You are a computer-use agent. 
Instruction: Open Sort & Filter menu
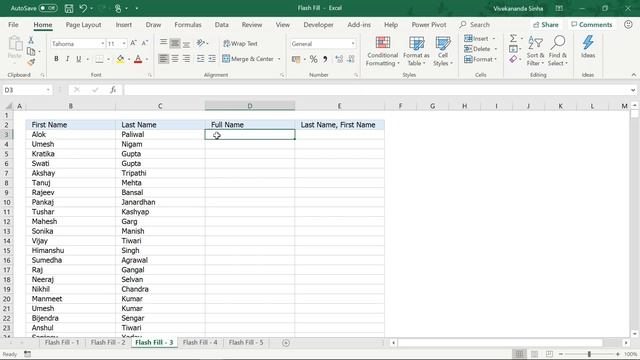point(535,51)
